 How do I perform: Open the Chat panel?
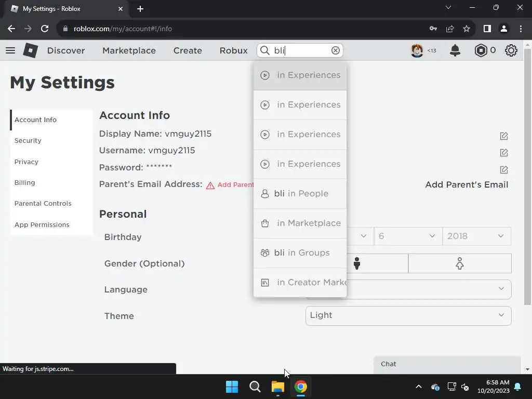click(x=447, y=364)
